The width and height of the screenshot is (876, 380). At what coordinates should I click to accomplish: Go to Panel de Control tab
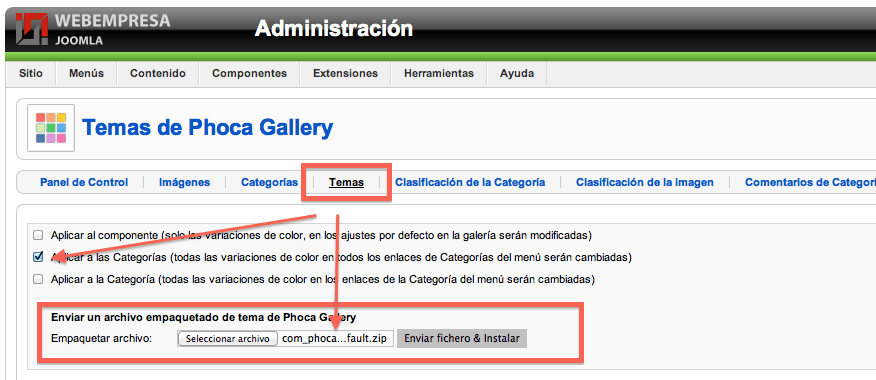[84, 182]
